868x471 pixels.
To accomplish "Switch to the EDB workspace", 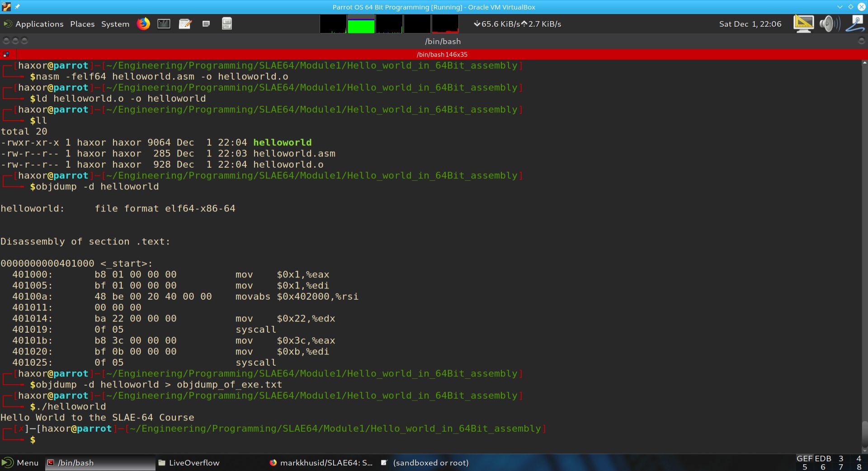I will 823,458.
